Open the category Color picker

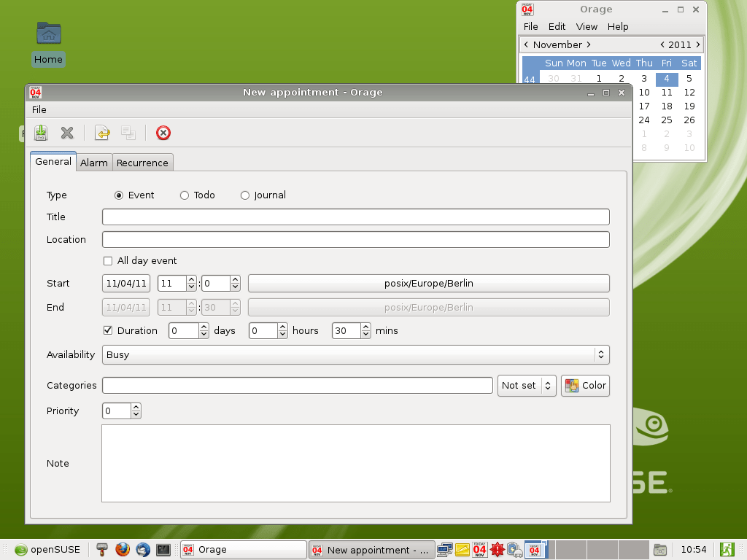[x=584, y=385]
